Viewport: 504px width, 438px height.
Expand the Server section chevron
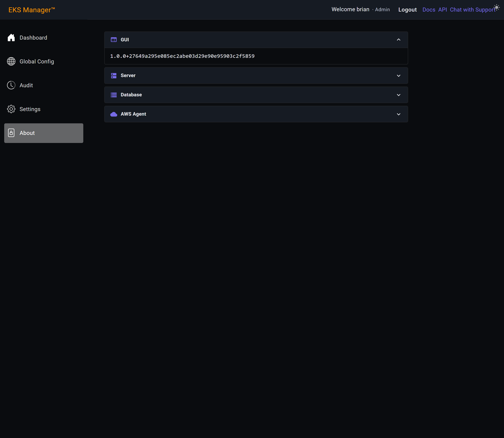pos(398,76)
